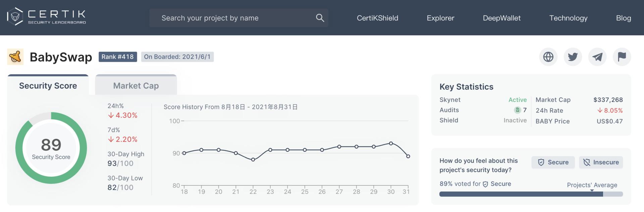This screenshot has width=644, height=212.
Task: Vote Secure for project security
Action: [x=553, y=162]
